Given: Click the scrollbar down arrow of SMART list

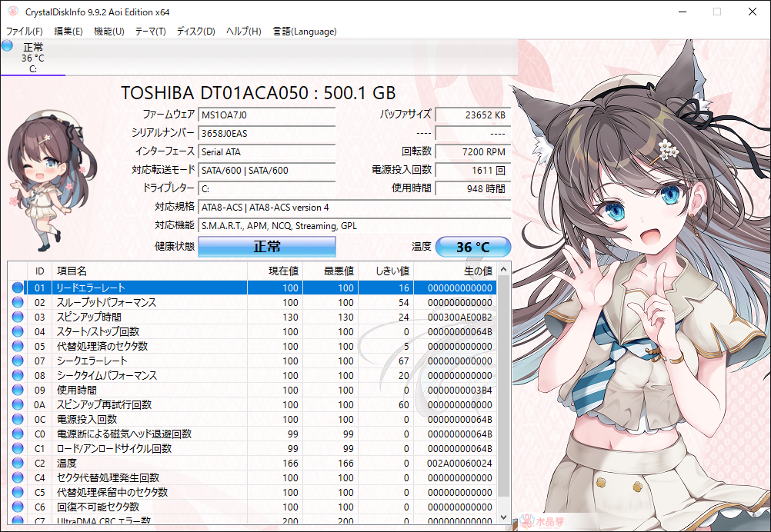Looking at the screenshot, I should pyautogui.click(x=503, y=517).
